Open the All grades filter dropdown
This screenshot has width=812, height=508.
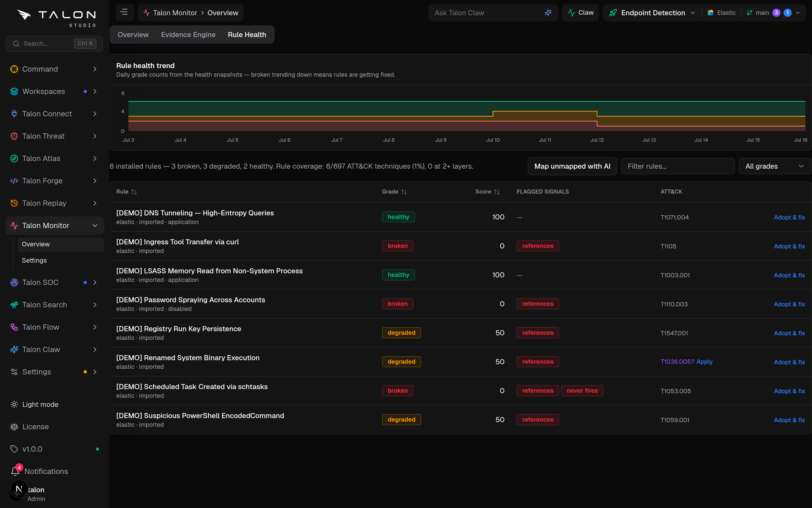(x=775, y=166)
